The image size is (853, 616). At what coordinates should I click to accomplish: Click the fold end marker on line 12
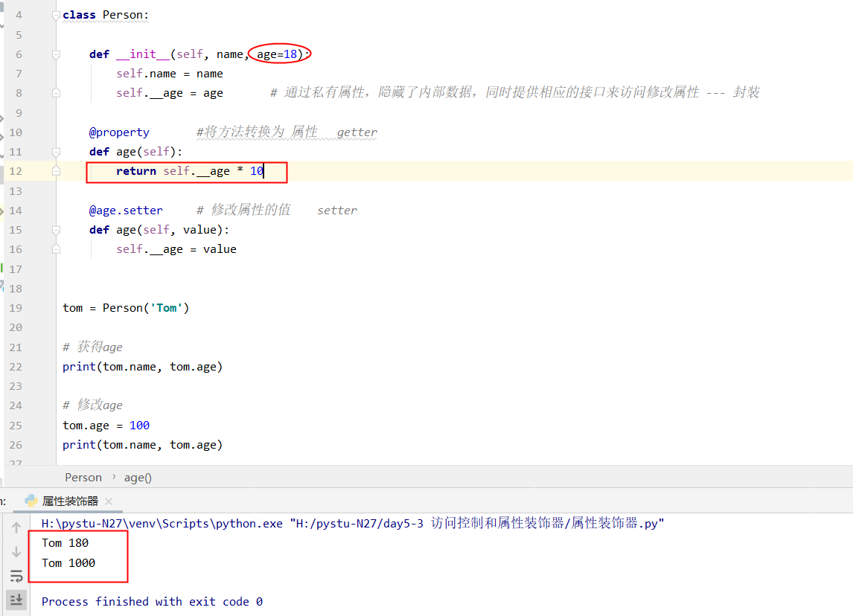56,171
